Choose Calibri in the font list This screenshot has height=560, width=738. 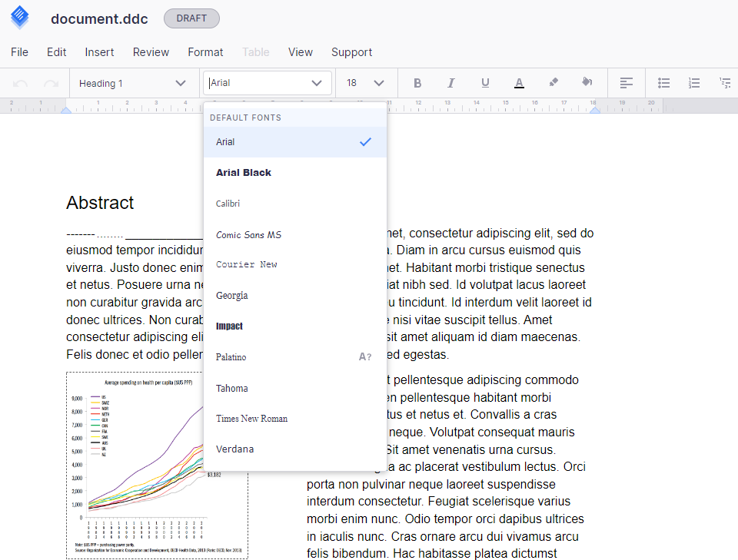point(295,204)
